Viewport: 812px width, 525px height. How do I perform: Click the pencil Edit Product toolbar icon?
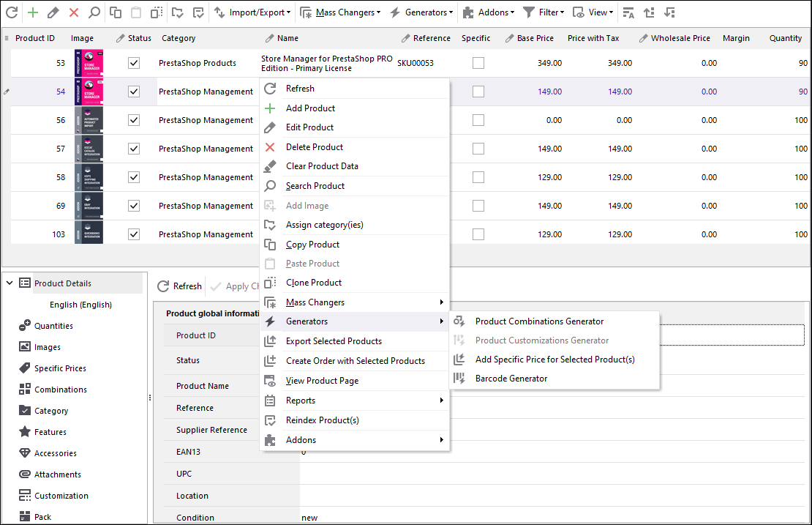pyautogui.click(x=53, y=12)
